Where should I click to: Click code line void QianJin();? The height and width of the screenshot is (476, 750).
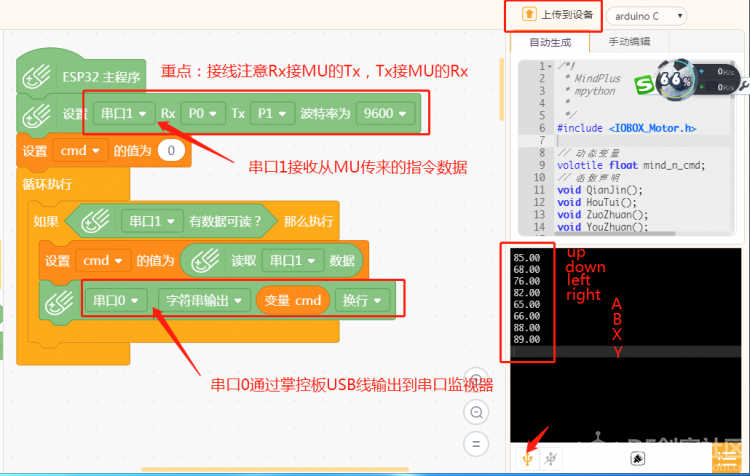(x=600, y=190)
